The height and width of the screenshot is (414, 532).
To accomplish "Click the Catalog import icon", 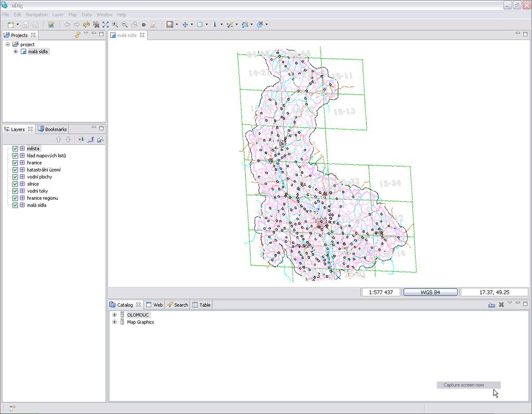I will click(491, 305).
